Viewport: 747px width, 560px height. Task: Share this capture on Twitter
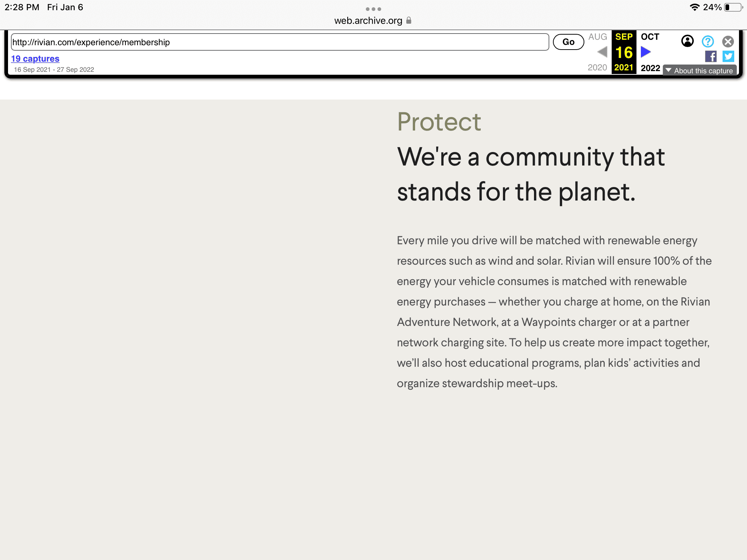click(x=728, y=56)
